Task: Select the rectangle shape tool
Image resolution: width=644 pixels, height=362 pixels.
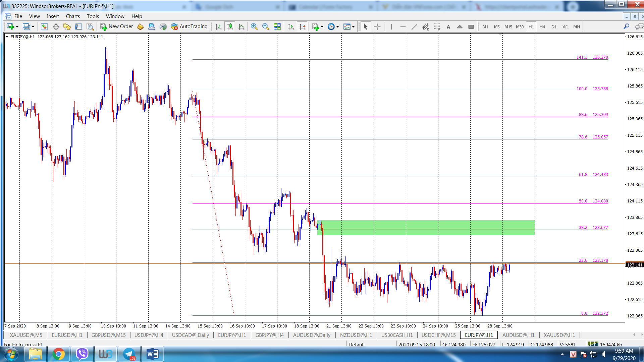Action: pos(471,26)
